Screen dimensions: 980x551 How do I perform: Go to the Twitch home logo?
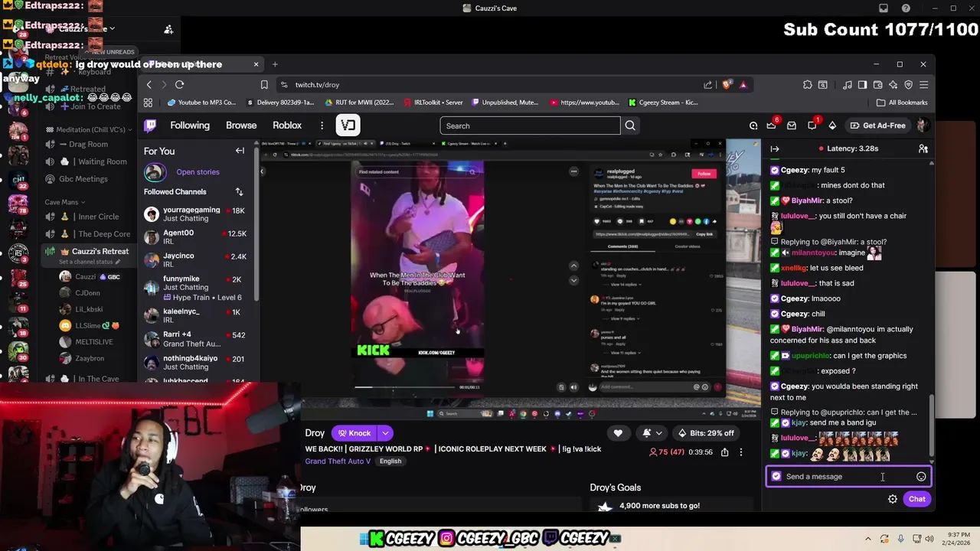(x=150, y=126)
